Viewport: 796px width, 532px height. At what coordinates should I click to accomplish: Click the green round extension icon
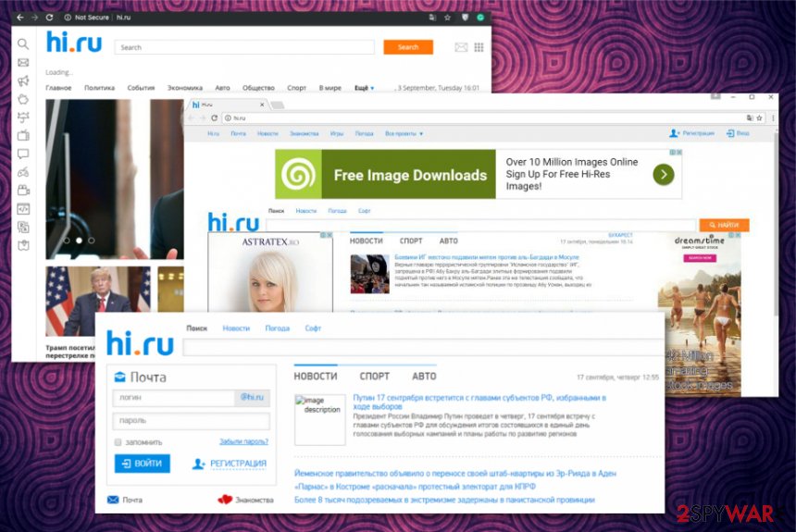point(480,18)
